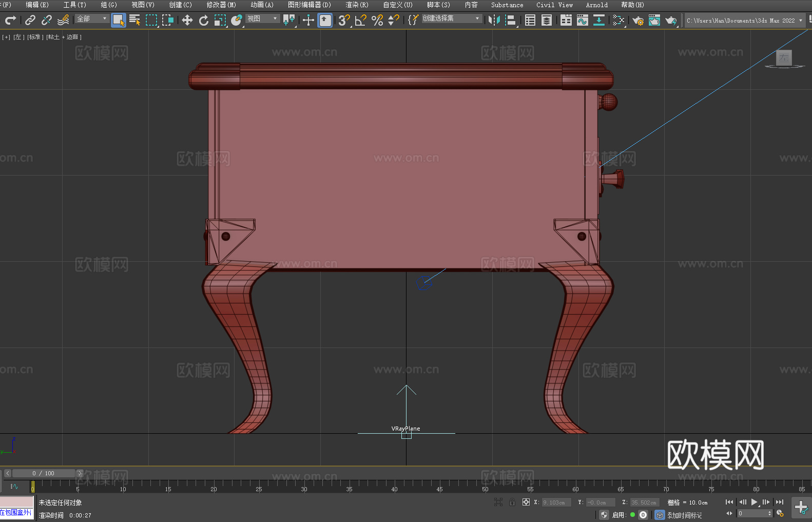Toggle Spinner Snap

click(x=394, y=20)
